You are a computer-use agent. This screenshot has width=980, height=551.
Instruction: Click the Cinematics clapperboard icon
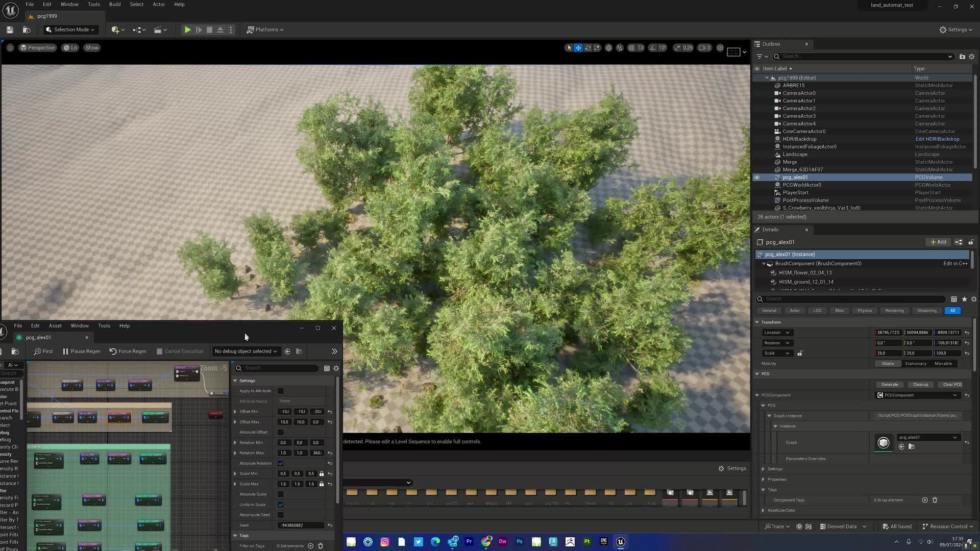[158, 29]
